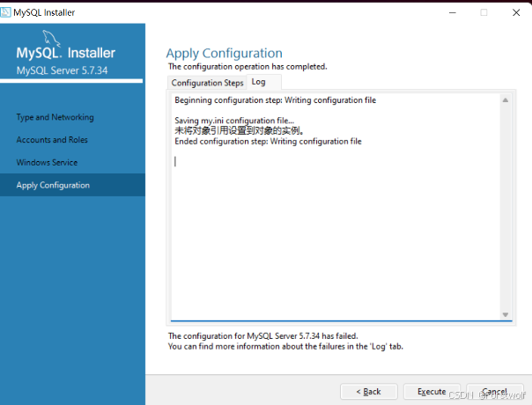Click the 'Saving my.ini configuration file...' log line
Image resolution: width=532 pixels, height=405 pixels.
point(234,121)
